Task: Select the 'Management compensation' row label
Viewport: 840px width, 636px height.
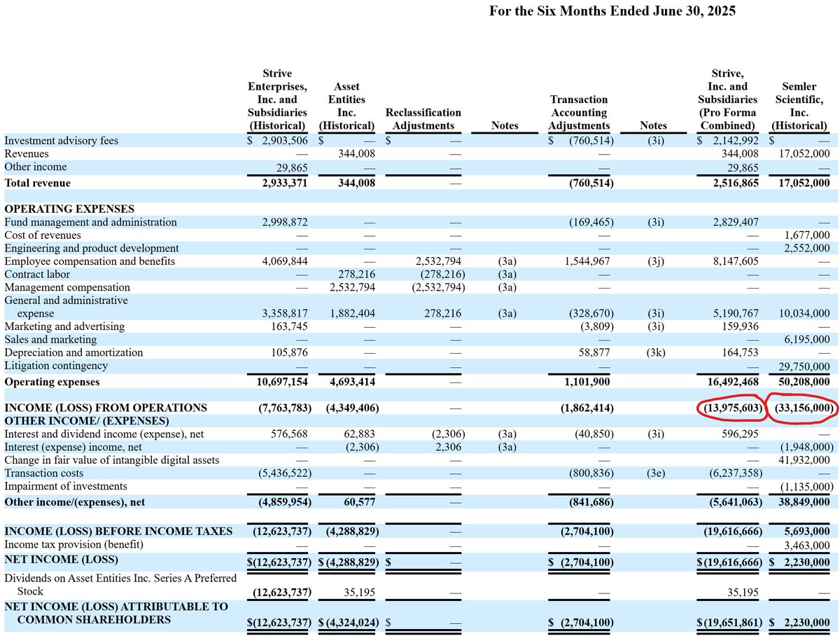Action: pyautogui.click(x=67, y=287)
